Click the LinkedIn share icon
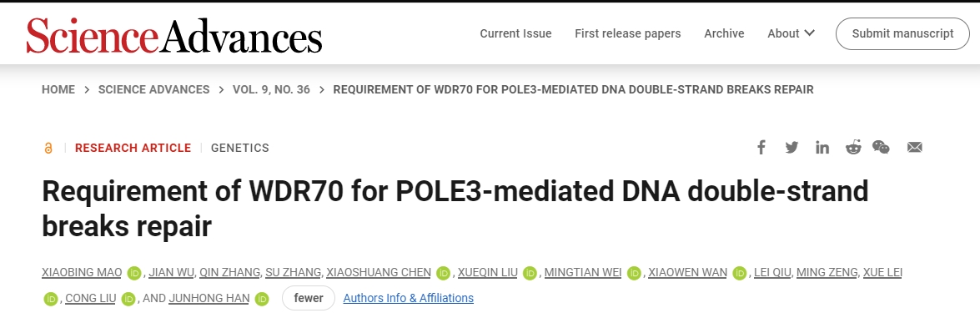 pyautogui.click(x=822, y=148)
